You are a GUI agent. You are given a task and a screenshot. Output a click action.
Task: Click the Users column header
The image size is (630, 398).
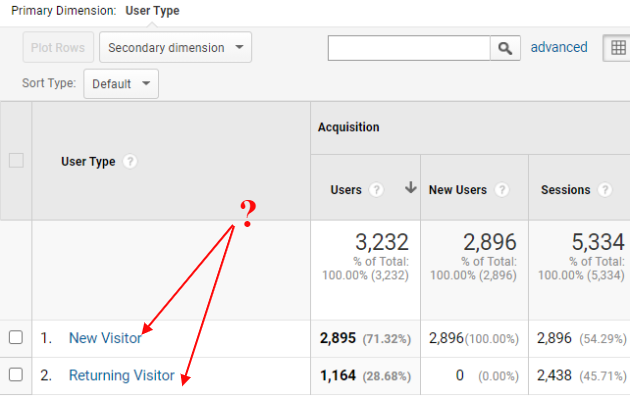346,190
